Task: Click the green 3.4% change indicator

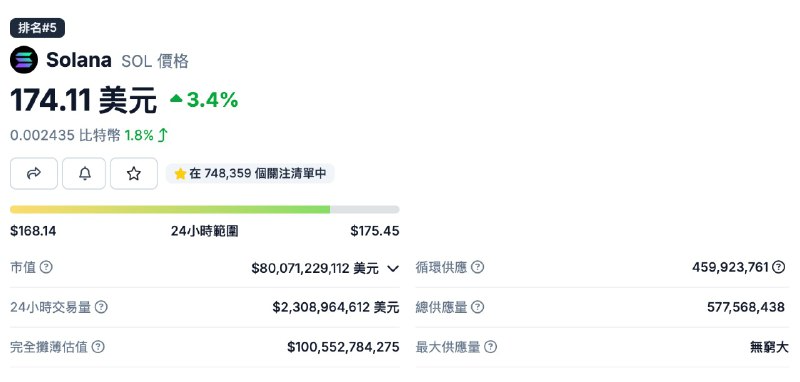Action: (204, 100)
